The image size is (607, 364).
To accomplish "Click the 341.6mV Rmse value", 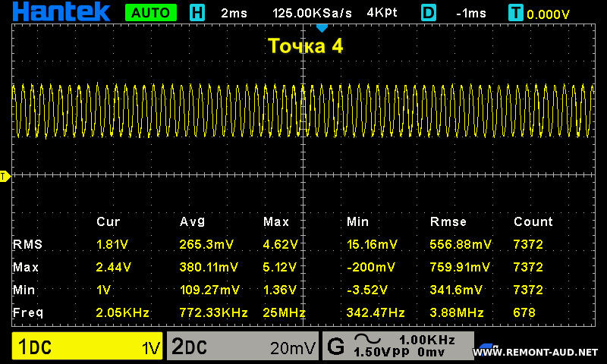I will click(456, 290).
